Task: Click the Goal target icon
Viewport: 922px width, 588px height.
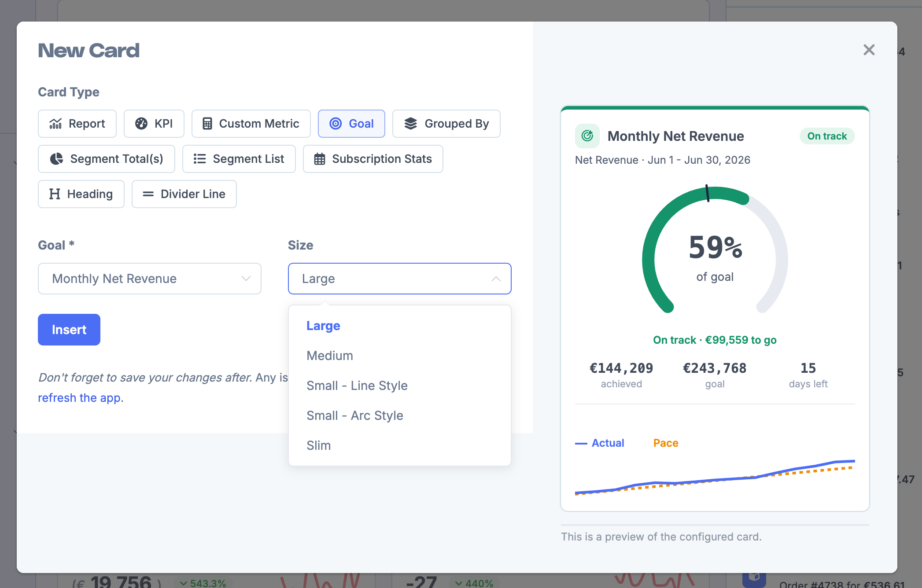Action: 336,124
